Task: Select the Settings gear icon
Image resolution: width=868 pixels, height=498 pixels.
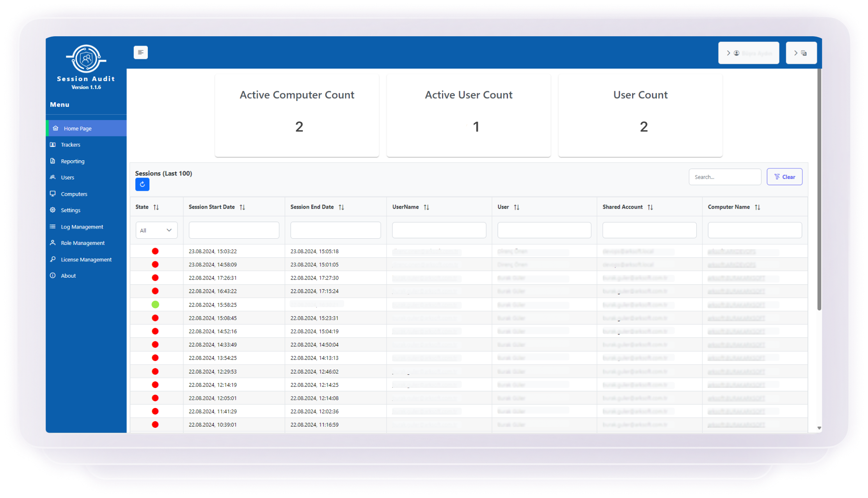Action: click(53, 210)
